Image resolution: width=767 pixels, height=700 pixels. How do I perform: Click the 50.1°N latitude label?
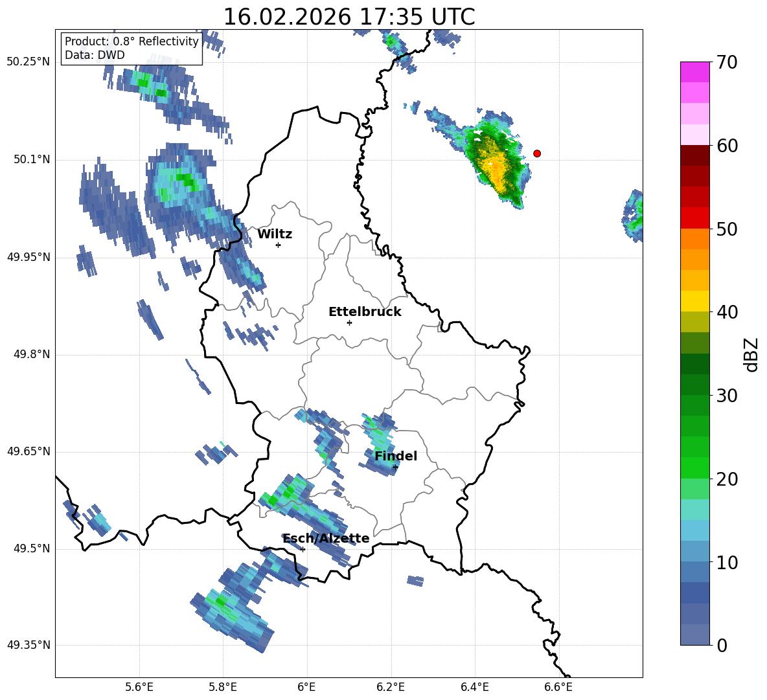[x=32, y=159]
